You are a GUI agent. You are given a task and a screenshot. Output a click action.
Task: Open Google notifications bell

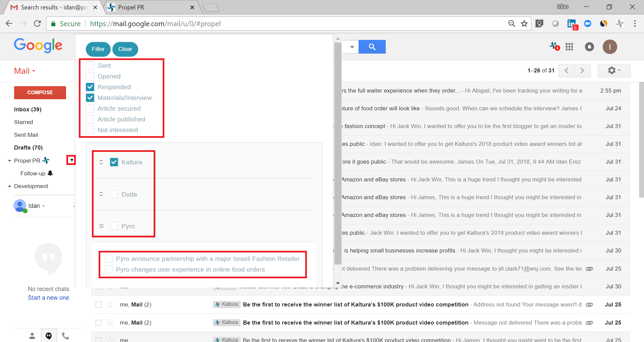pyautogui.click(x=589, y=47)
